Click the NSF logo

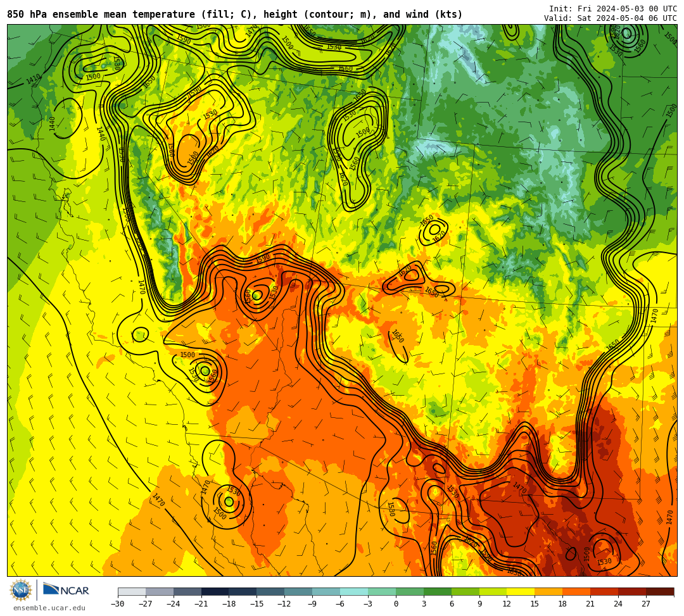click(21, 591)
